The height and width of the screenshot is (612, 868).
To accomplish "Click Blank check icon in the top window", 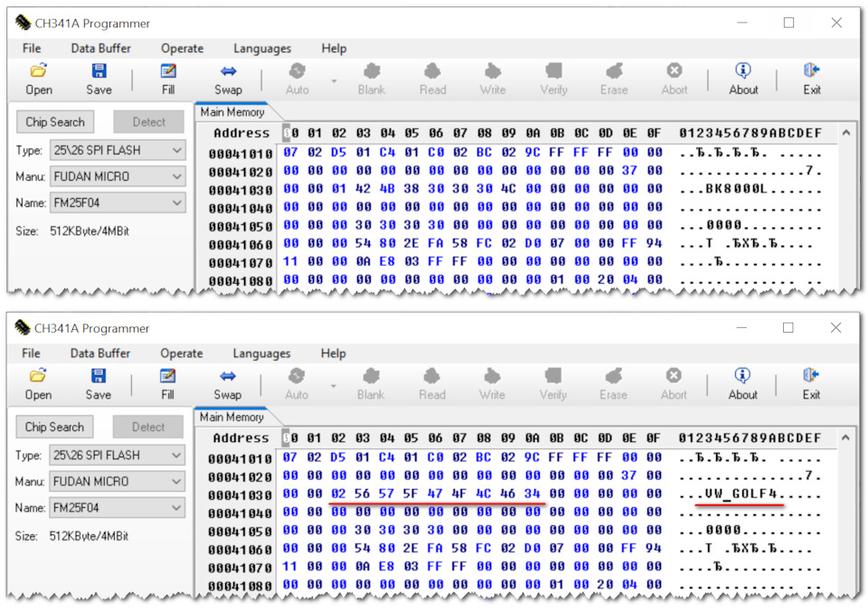I will (372, 80).
